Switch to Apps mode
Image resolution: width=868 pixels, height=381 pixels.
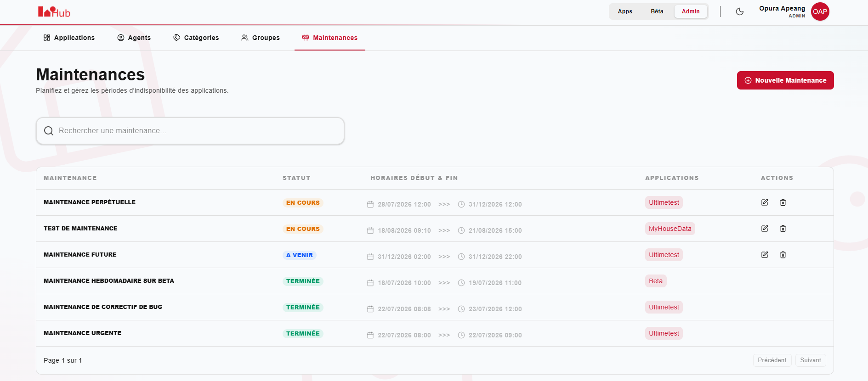coord(625,11)
